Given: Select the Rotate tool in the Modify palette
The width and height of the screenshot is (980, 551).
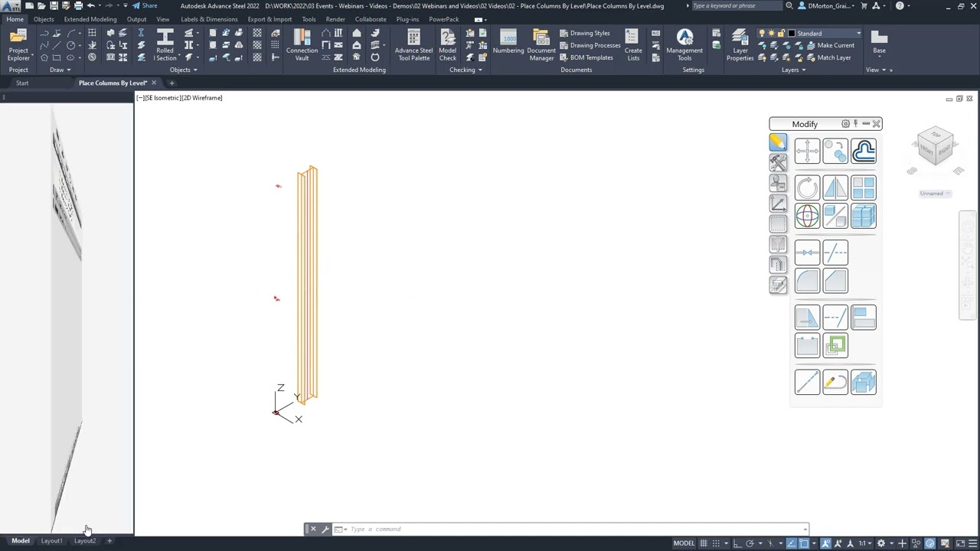Looking at the screenshot, I should click(807, 188).
